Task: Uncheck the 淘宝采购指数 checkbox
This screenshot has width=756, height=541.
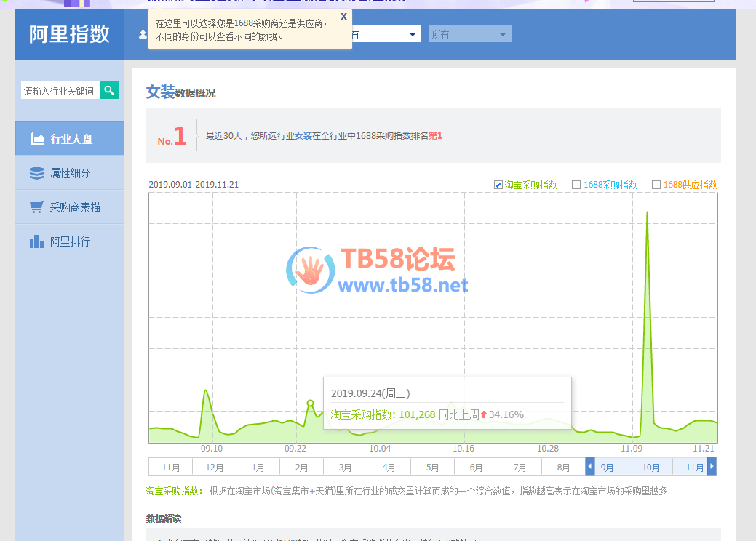Action: tap(498, 185)
